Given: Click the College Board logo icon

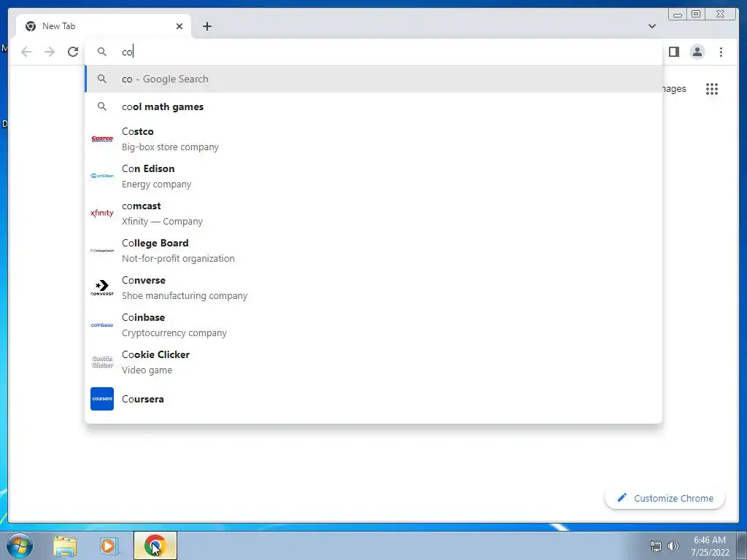Looking at the screenshot, I should 102,251.
